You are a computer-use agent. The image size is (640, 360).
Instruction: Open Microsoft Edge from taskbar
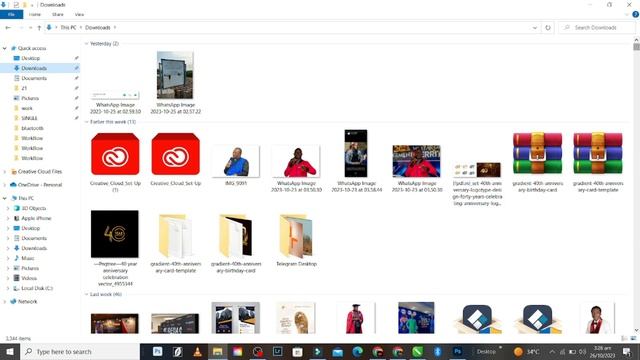358,351
